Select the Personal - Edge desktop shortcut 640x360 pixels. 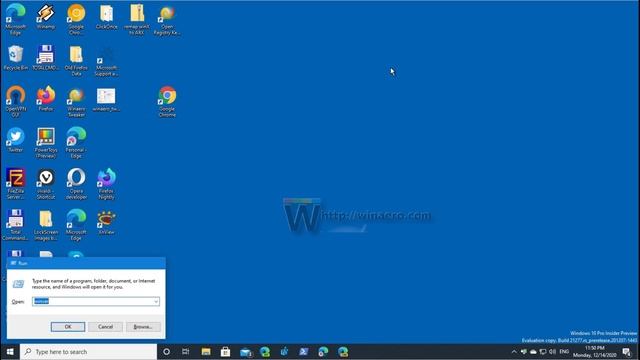coord(76,142)
